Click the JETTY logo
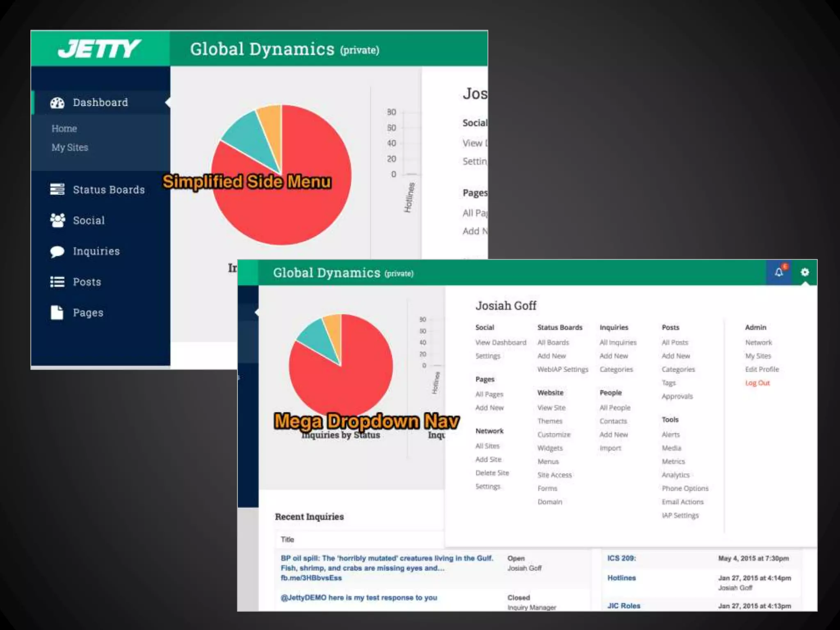 point(100,49)
